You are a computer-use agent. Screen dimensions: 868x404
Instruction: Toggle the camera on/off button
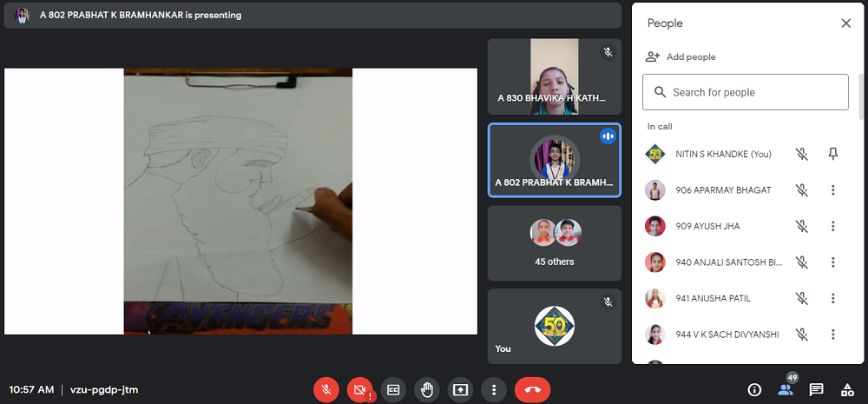[359, 390]
